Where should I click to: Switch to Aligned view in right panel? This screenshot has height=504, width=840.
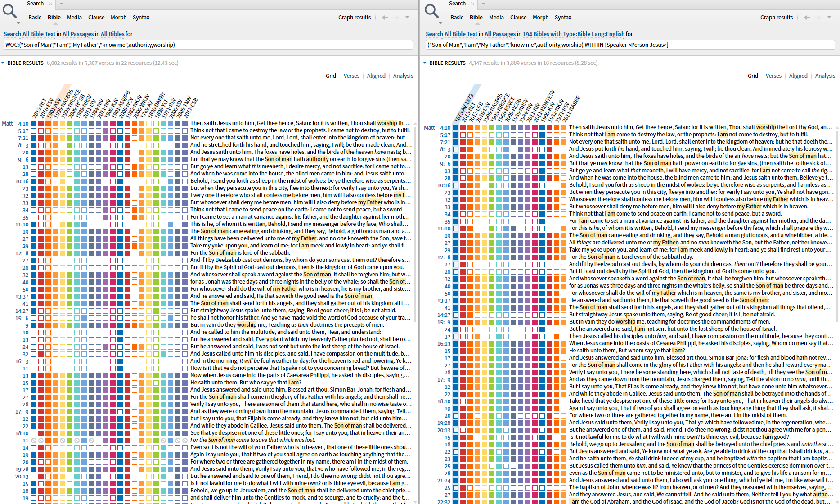click(798, 76)
